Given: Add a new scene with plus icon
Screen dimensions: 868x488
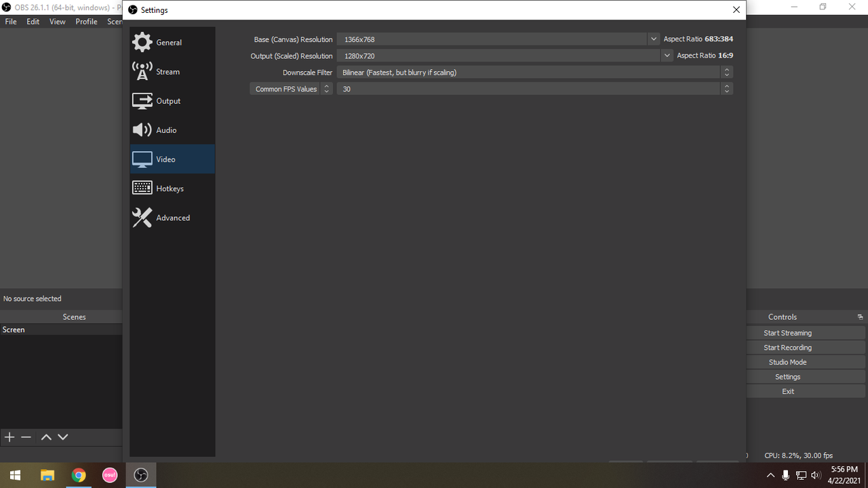Looking at the screenshot, I should [9, 437].
